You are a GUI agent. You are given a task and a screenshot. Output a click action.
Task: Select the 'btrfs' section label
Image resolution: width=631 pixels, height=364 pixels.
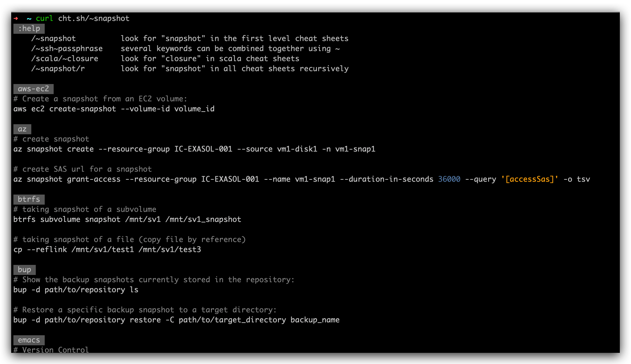[29, 199]
